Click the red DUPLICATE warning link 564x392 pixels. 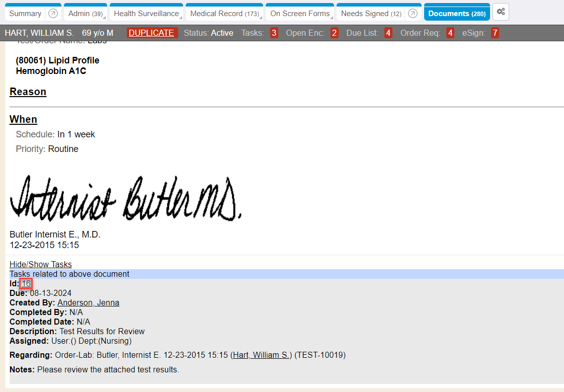pyautogui.click(x=151, y=33)
